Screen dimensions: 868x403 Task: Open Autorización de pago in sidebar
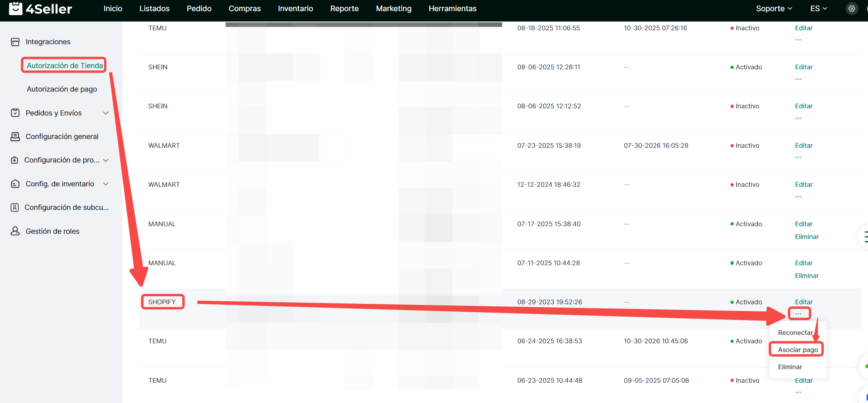62,89
